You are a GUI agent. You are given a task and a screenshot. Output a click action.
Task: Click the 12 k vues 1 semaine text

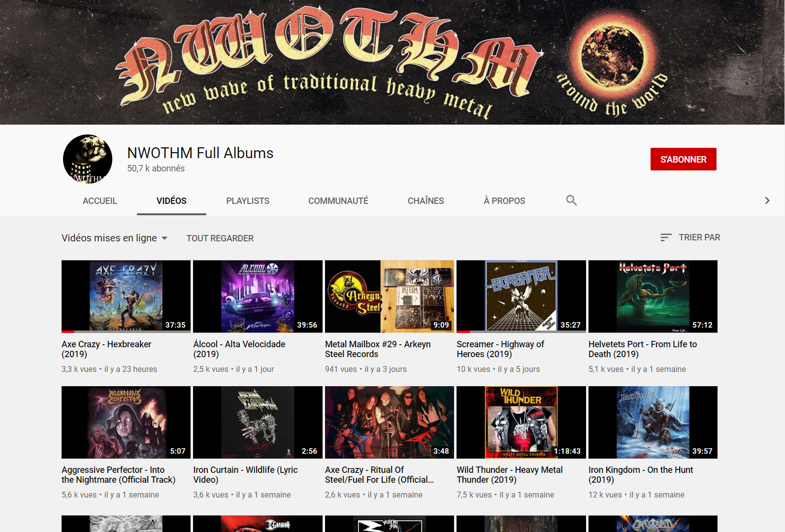click(x=636, y=495)
